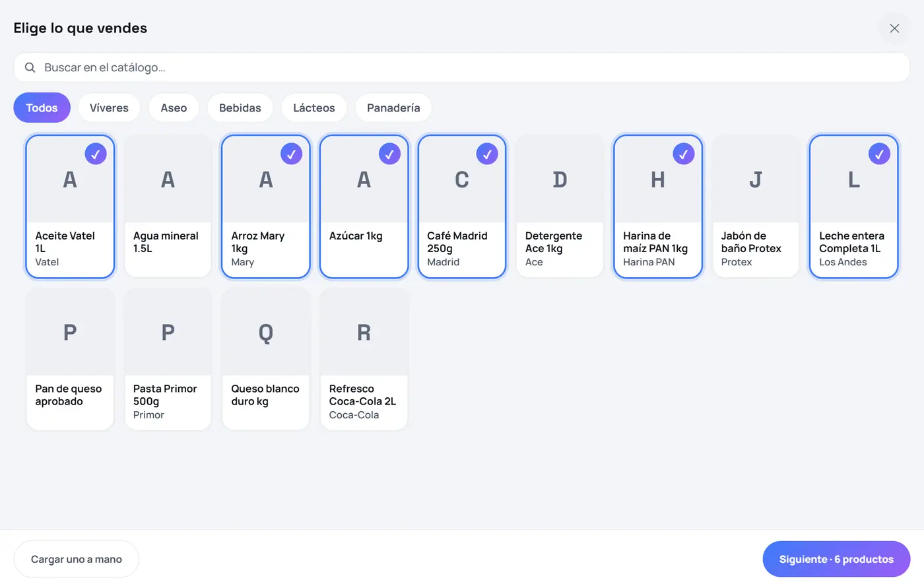924x588 pixels.
Task: Pick the Pan de queso aprobado card
Action: pos(70,360)
